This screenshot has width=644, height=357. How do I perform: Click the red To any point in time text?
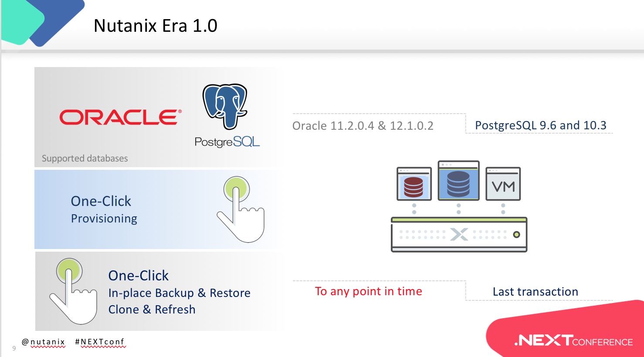coord(368,291)
